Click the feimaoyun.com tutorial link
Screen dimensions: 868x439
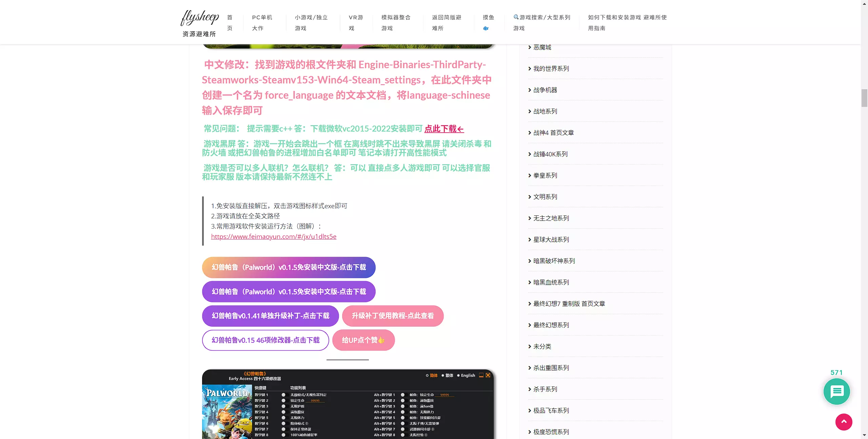(x=274, y=237)
